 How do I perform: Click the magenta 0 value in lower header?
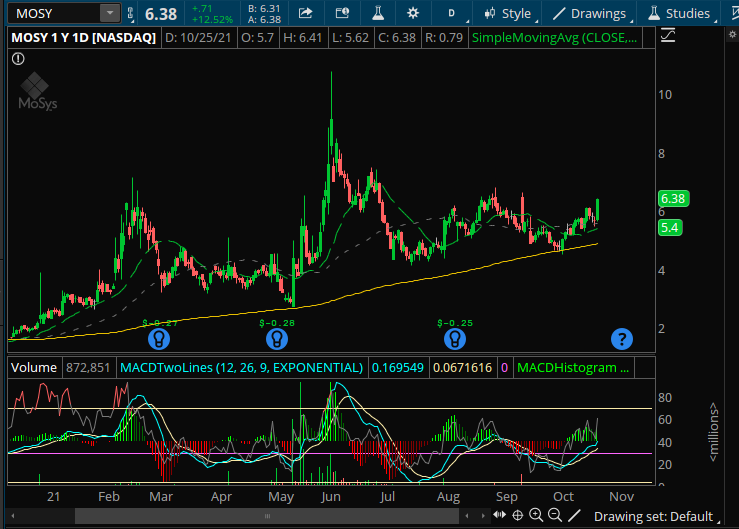coord(504,367)
